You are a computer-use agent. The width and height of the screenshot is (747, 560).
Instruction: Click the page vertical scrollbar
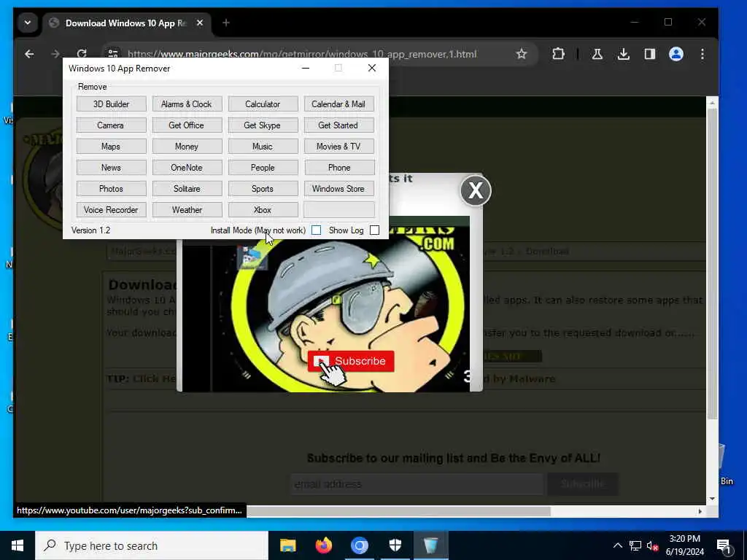[x=712, y=262]
